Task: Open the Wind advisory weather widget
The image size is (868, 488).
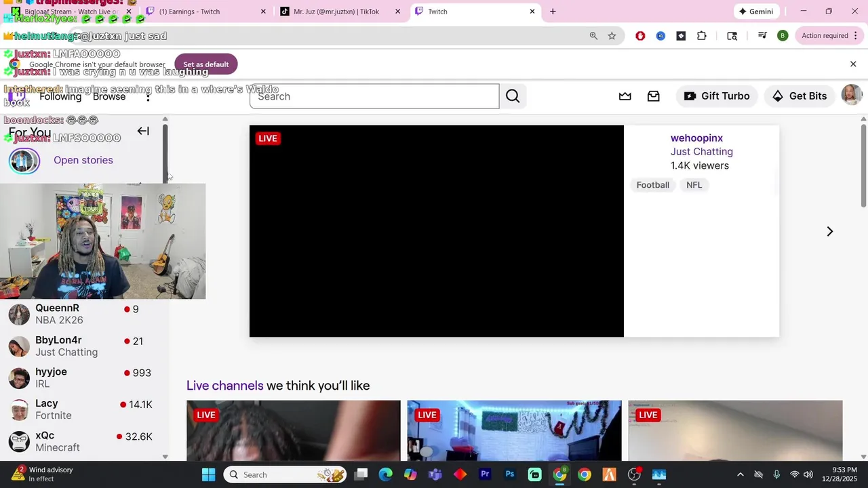Action: [42, 474]
